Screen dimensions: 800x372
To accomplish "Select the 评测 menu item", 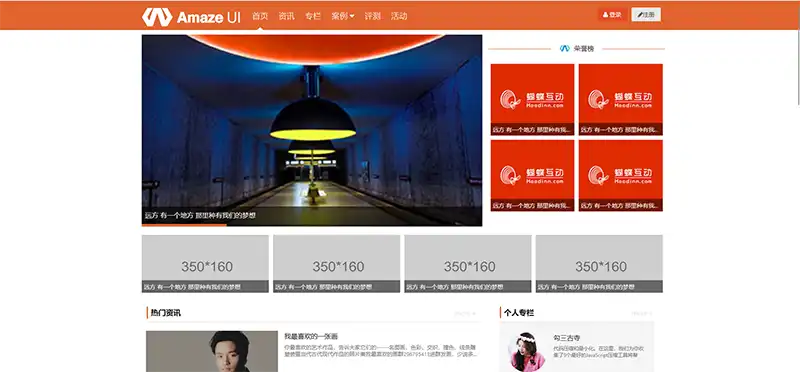I will [x=372, y=16].
